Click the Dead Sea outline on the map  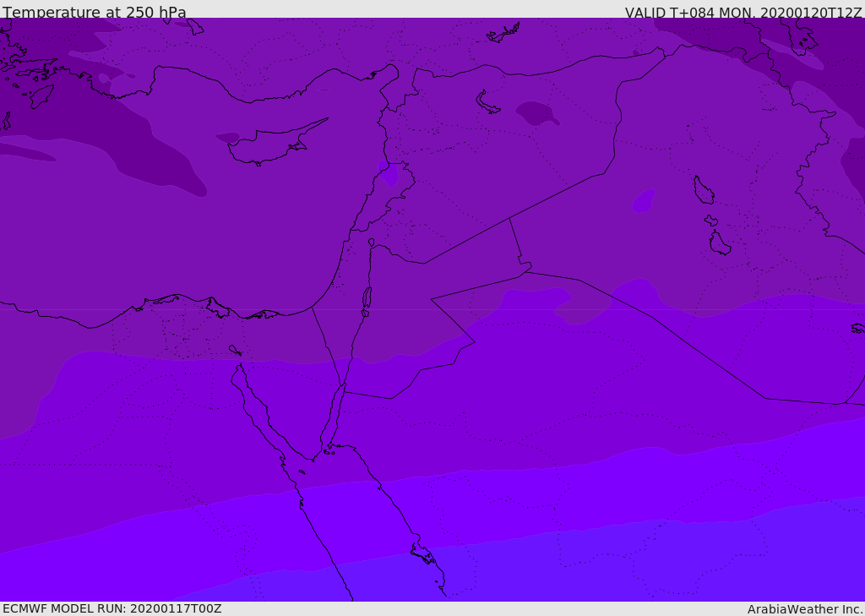coord(367,297)
